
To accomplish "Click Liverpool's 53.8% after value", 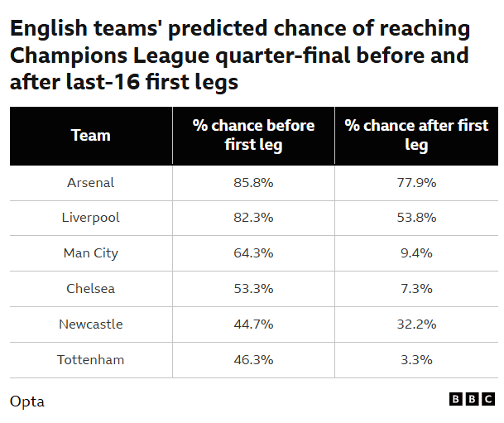I will click(416, 218).
